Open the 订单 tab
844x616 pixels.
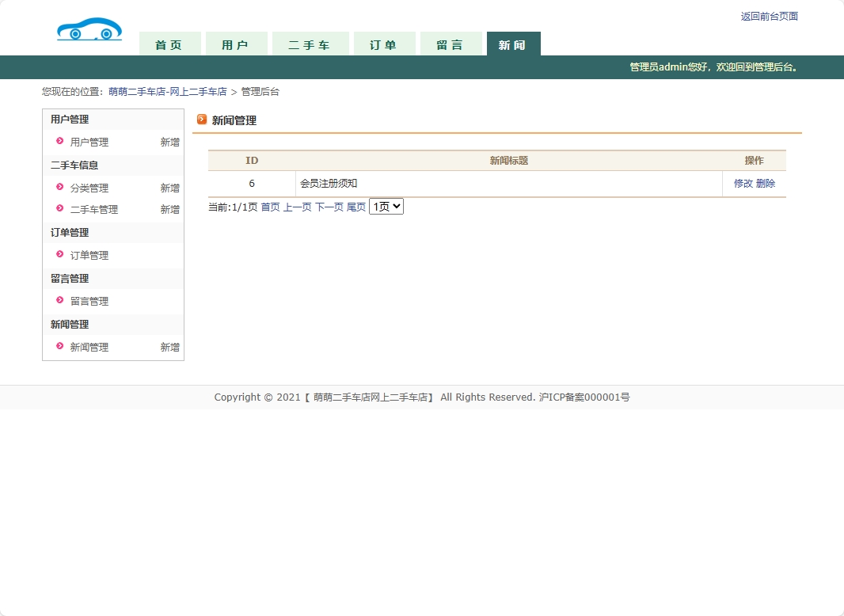point(383,45)
